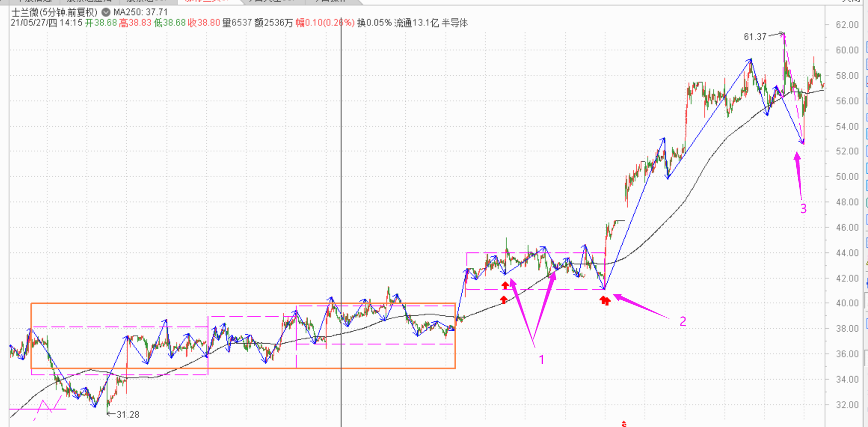Open the dropdown arrow beside the 士兰微 title
The height and width of the screenshot is (427, 868).
click(106, 12)
